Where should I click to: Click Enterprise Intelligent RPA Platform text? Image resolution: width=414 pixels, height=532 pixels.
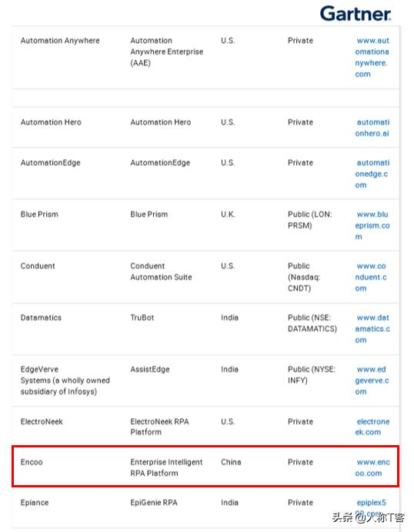(166, 467)
